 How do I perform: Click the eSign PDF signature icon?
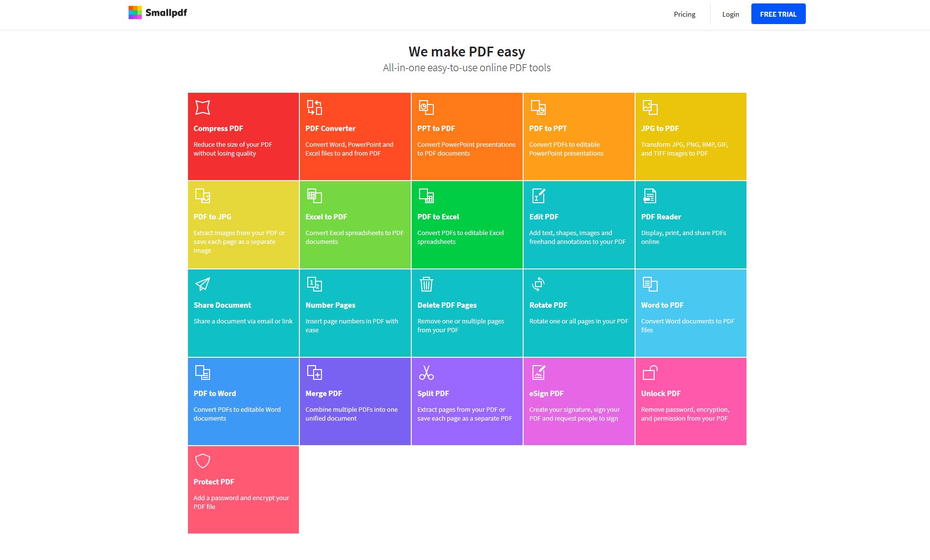pos(538,373)
